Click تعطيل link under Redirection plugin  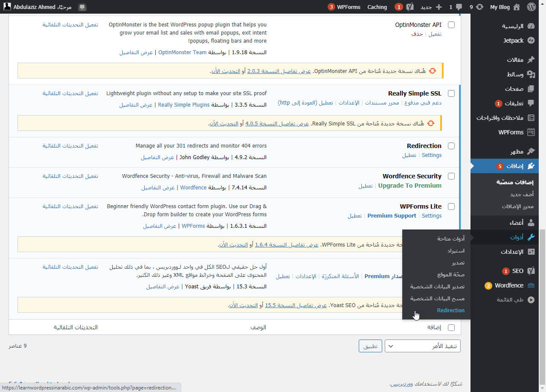pyautogui.click(x=409, y=155)
